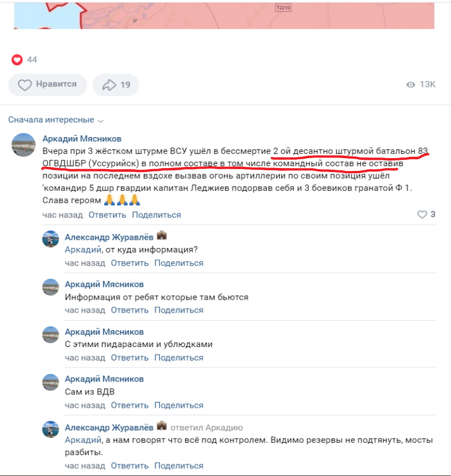The image size is (451, 476).
Task: Open avatar beside 'Сам из ВДВ' comment
Action: pyautogui.click(x=50, y=382)
